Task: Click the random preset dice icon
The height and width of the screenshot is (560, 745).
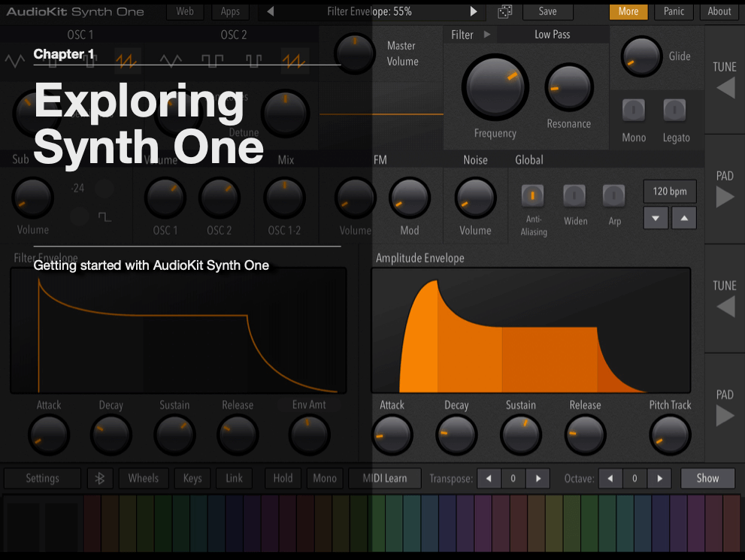Action: tap(504, 11)
